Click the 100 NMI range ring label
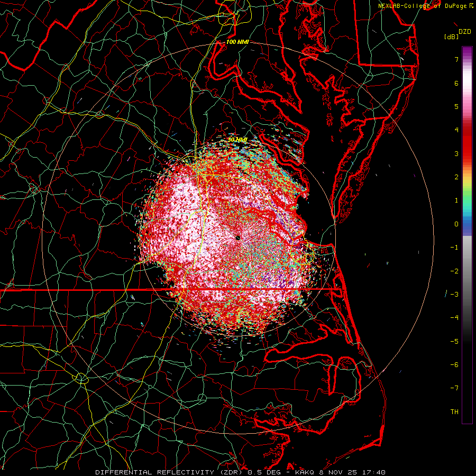This screenshot has height=476, width=476. coord(237,42)
